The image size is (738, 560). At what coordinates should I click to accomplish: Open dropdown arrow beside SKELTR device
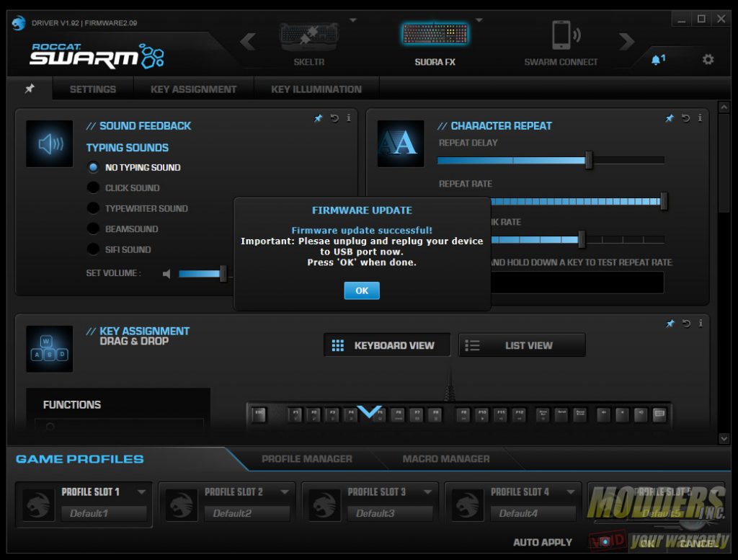[353, 20]
